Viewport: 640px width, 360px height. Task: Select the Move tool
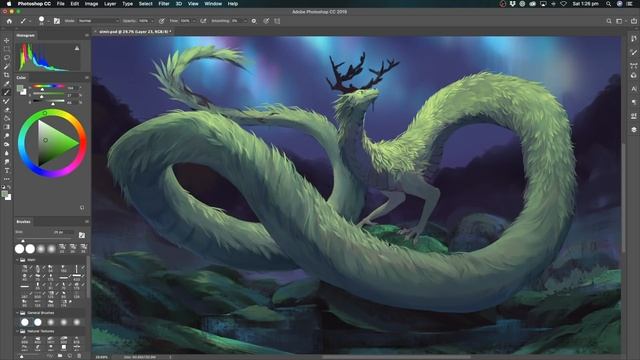[7, 40]
